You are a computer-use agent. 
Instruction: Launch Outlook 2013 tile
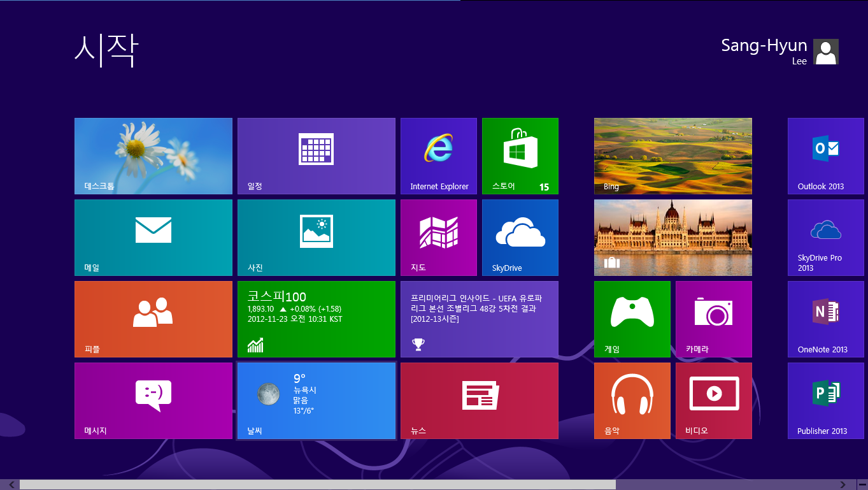pos(826,156)
